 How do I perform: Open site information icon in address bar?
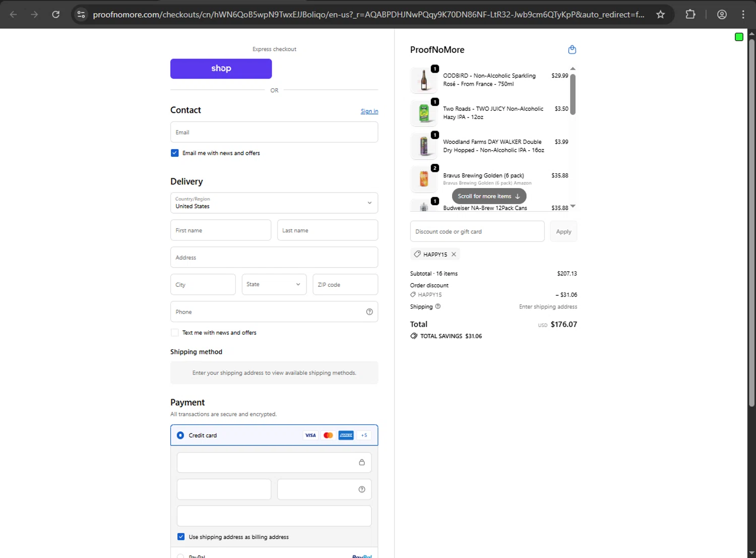[x=81, y=14]
